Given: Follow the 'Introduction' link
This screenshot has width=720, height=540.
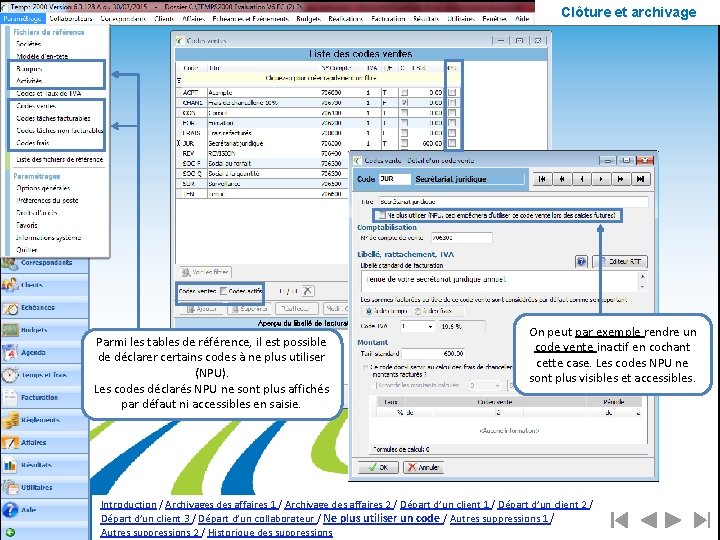Looking at the screenshot, I should [x=129, y=505].
